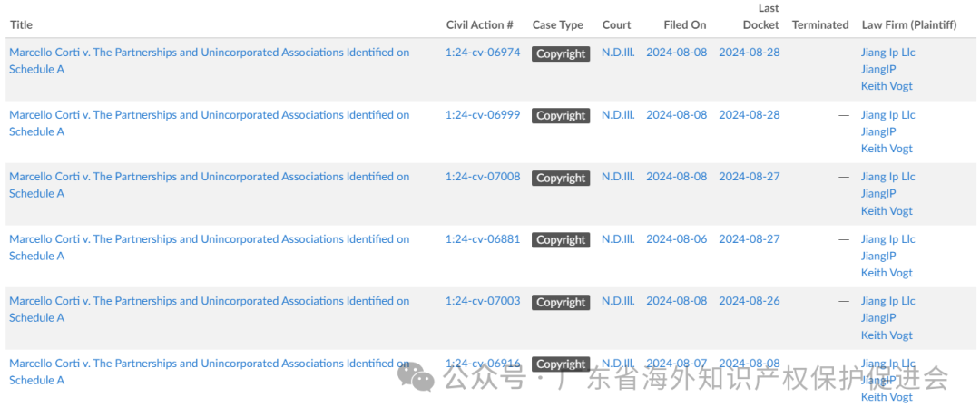Sort by Terminated column header
980x417 pixels.
pyautogui.click(x=820, y=25)
